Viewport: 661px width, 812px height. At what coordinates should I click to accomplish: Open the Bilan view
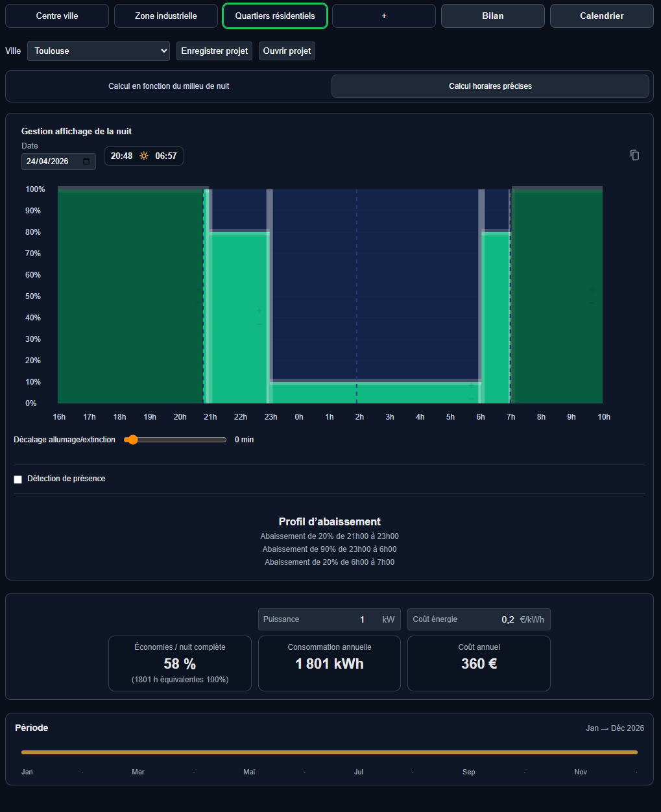[x=493, y=16]
